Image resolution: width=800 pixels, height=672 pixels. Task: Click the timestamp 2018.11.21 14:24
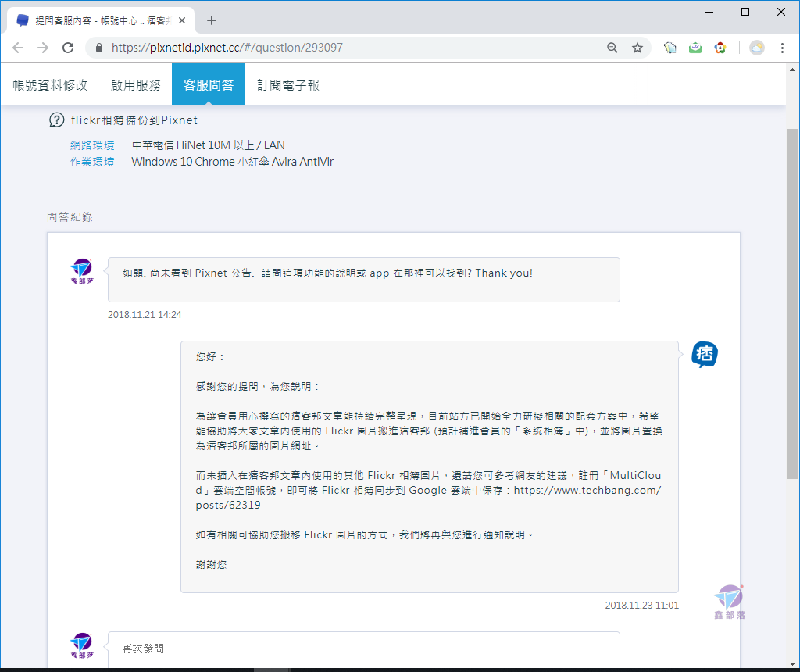pyautogui.click(x=145, y=315)
